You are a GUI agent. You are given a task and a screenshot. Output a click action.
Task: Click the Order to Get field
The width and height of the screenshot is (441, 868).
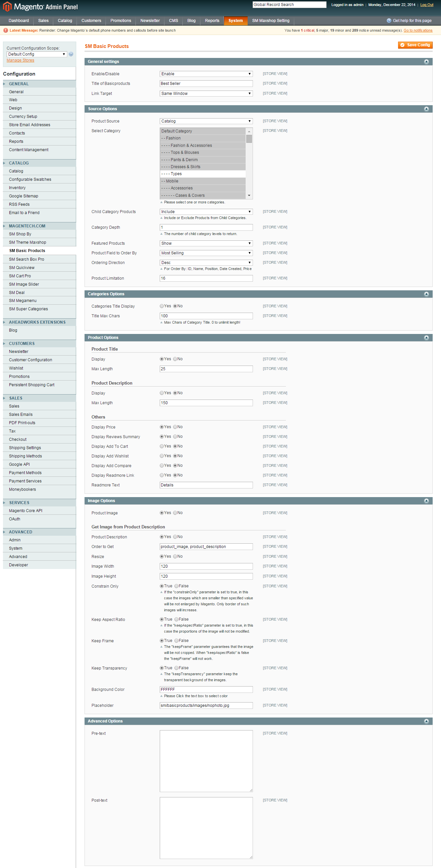[x=206, y=547]
